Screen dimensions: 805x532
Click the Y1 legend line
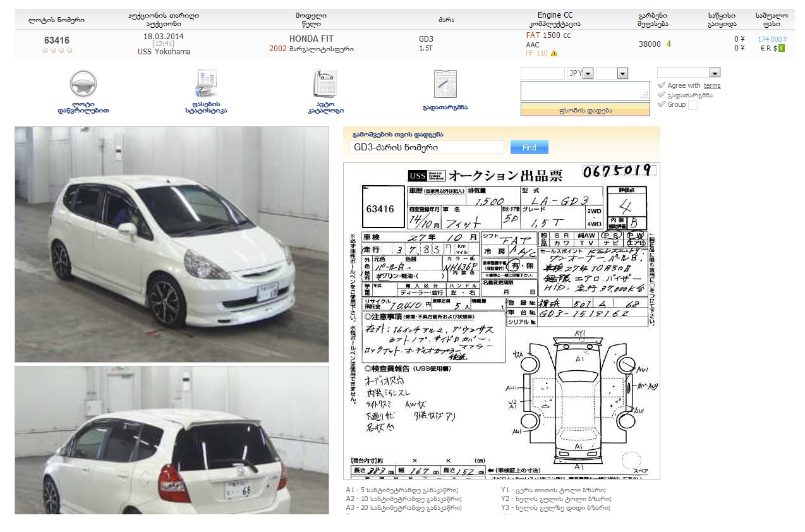pos(554,490)
